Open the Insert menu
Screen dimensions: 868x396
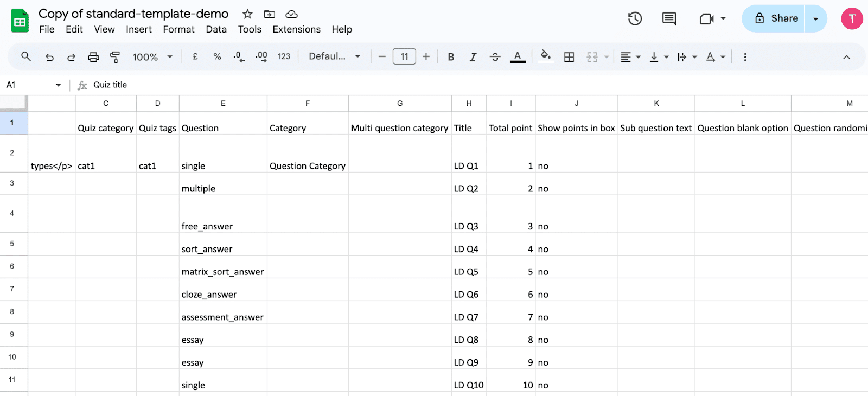tap(139, 29)
